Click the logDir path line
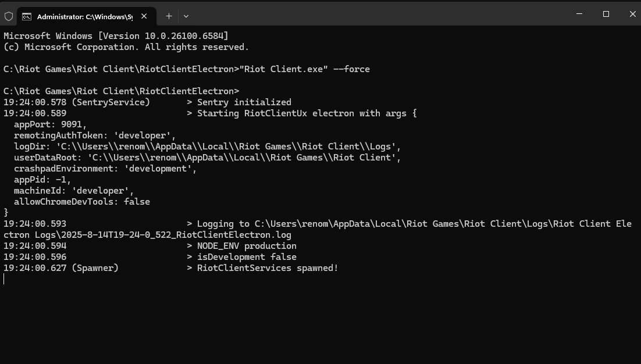This screenshot has height=364, width=641. 207,147
